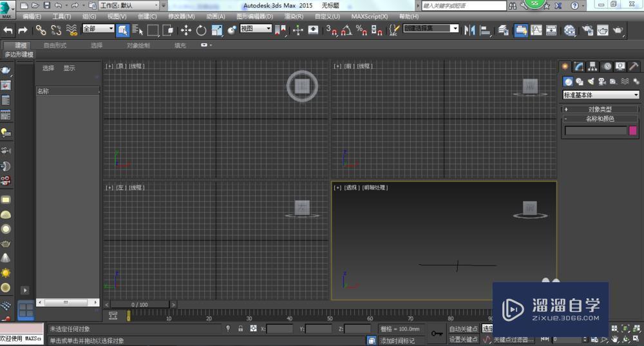Click the Use Pivot Point Center icon

[281, 30]
